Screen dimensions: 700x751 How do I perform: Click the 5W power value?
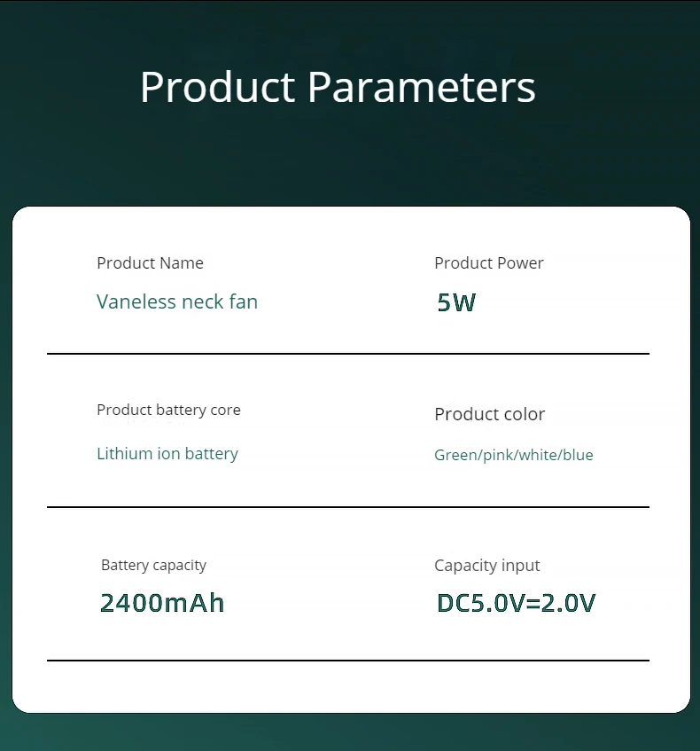coord(456,302)
